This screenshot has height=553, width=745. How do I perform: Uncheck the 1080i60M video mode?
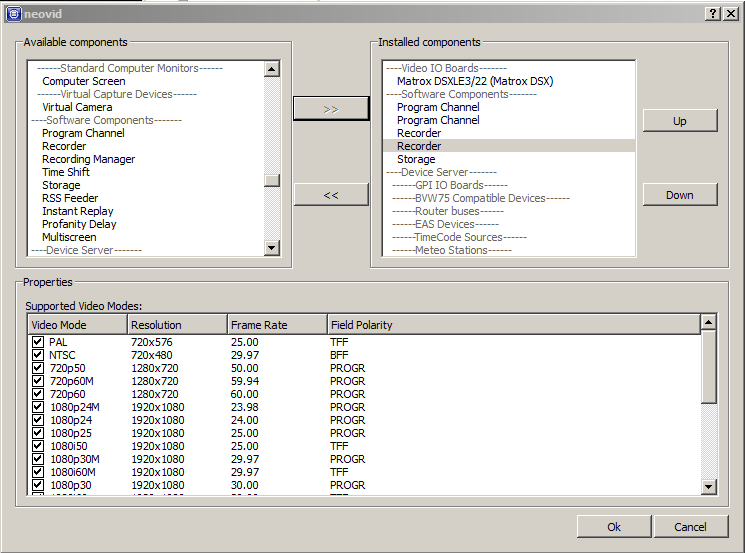[38, 472]
